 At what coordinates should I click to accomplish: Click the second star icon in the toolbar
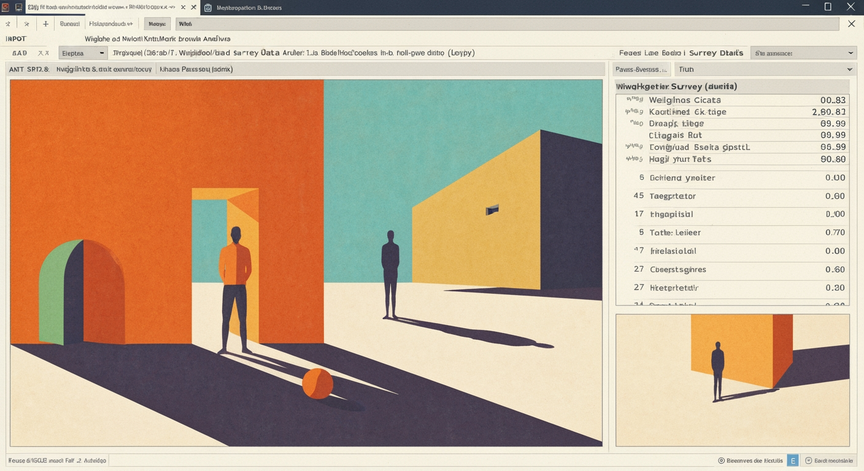point(26,24)
